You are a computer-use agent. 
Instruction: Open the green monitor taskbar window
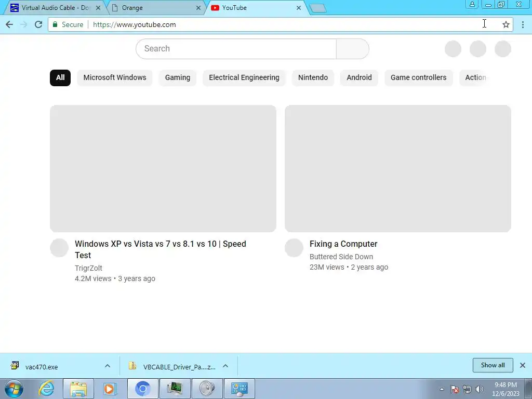tap(175, 389)
